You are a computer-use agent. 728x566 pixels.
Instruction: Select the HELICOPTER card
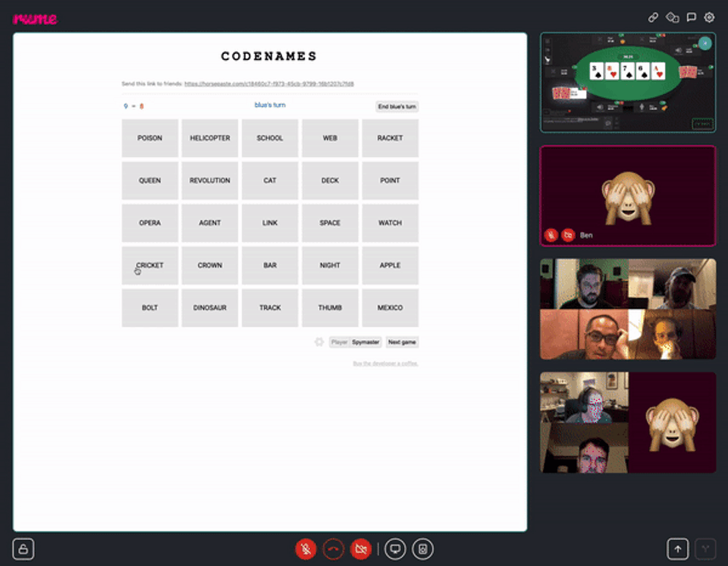click(x=210, y=138)
